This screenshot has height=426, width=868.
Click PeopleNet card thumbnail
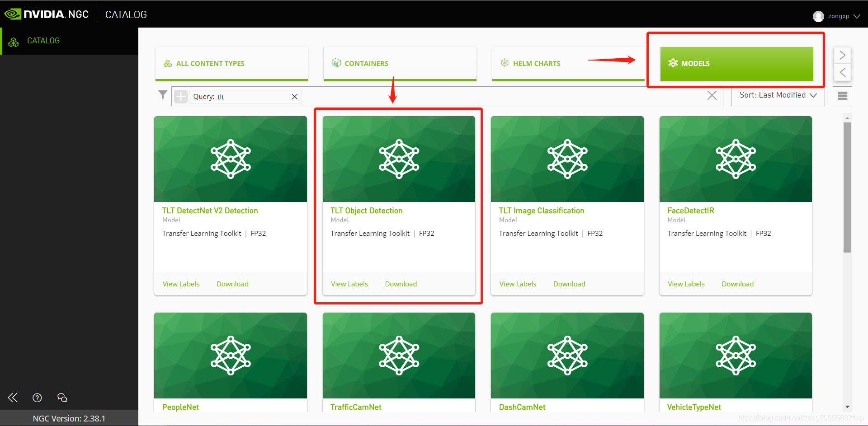pos(231,356)
